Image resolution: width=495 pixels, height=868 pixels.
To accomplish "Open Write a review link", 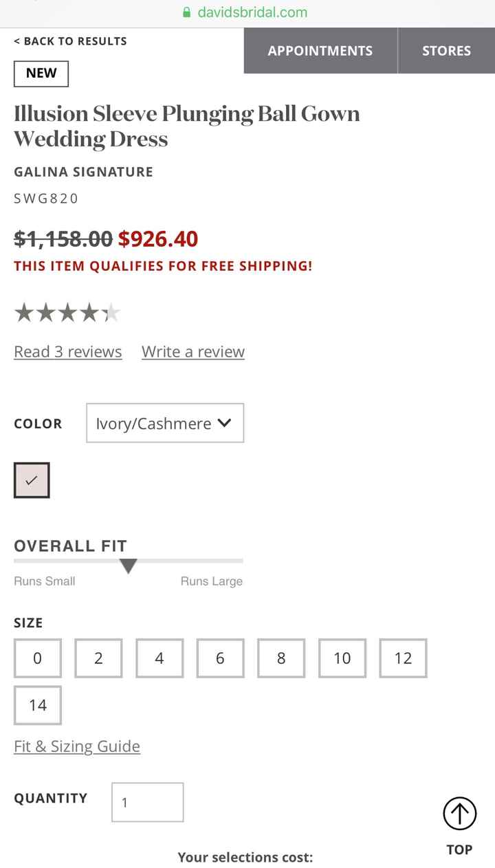I will coord(193,352).
